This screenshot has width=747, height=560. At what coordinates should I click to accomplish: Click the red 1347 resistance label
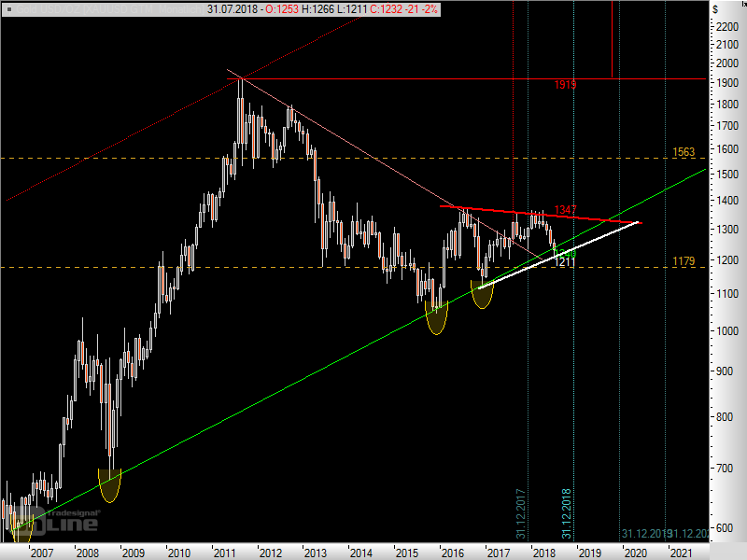click(x=565, y=210)
